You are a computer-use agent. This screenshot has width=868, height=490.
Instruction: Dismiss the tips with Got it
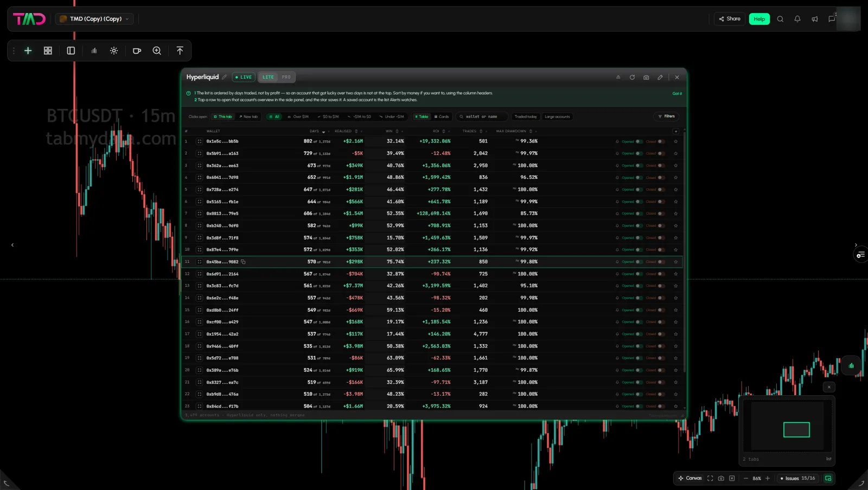click(x=677, y=93)
